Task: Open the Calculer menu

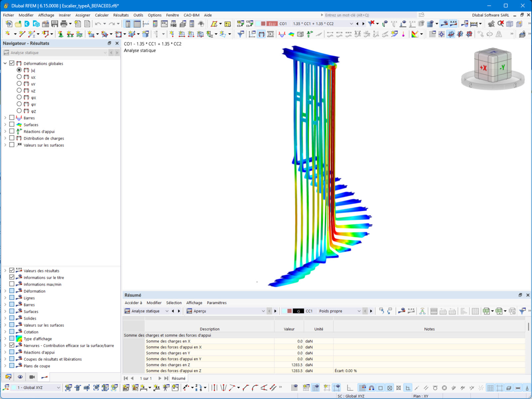Action: click(x=102, y=15)
